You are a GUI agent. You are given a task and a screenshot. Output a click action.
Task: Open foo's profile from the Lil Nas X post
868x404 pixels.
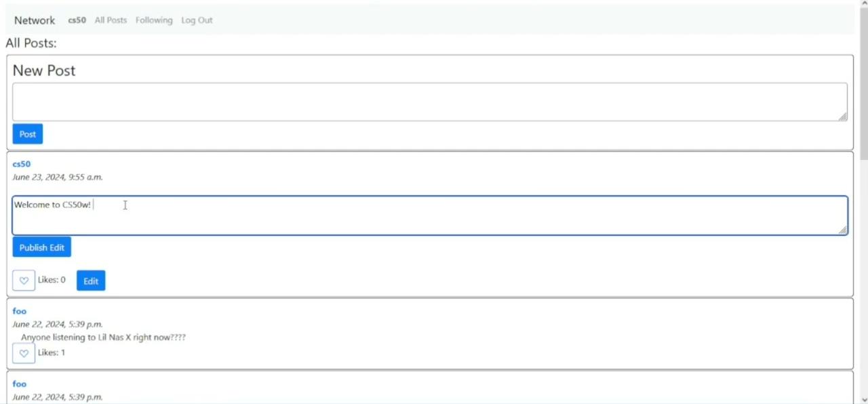tap(20, 311)
